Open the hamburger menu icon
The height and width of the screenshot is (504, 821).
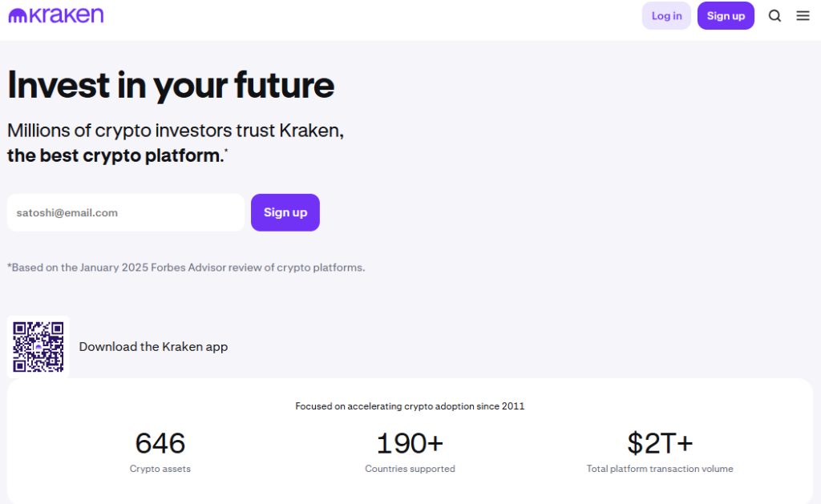pos(803,16)
